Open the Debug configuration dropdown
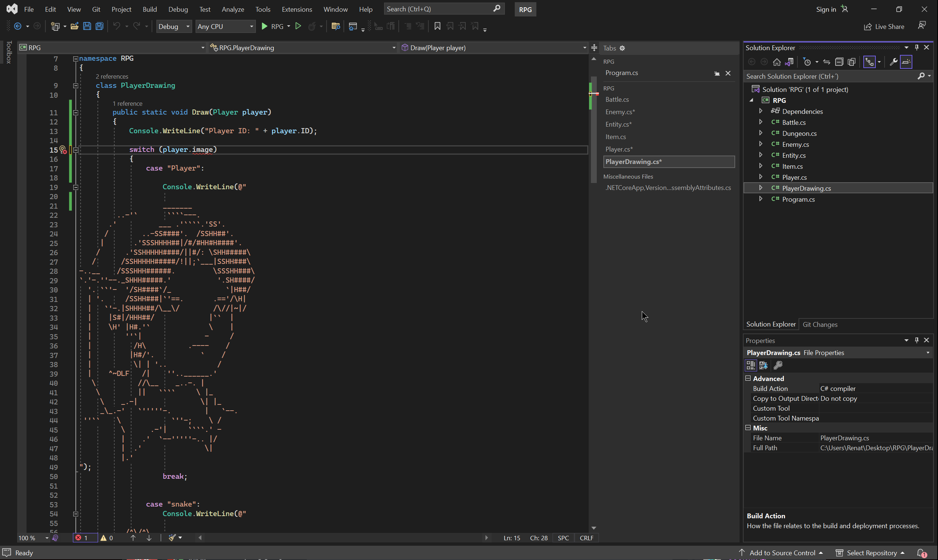The width and height of the screenshot is (938, 560). point(174,26)
